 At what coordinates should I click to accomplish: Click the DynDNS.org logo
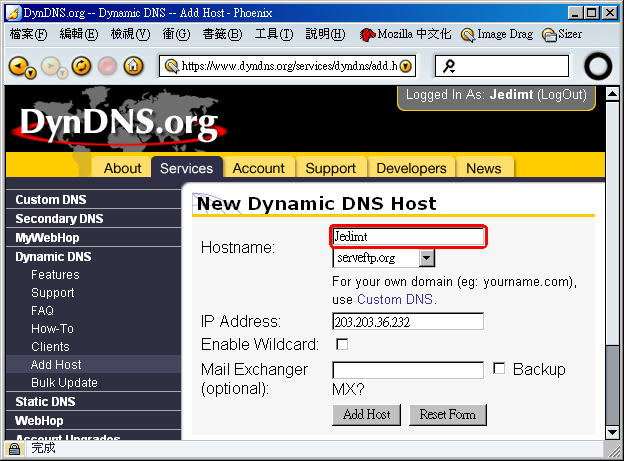[x=119, y=124]
